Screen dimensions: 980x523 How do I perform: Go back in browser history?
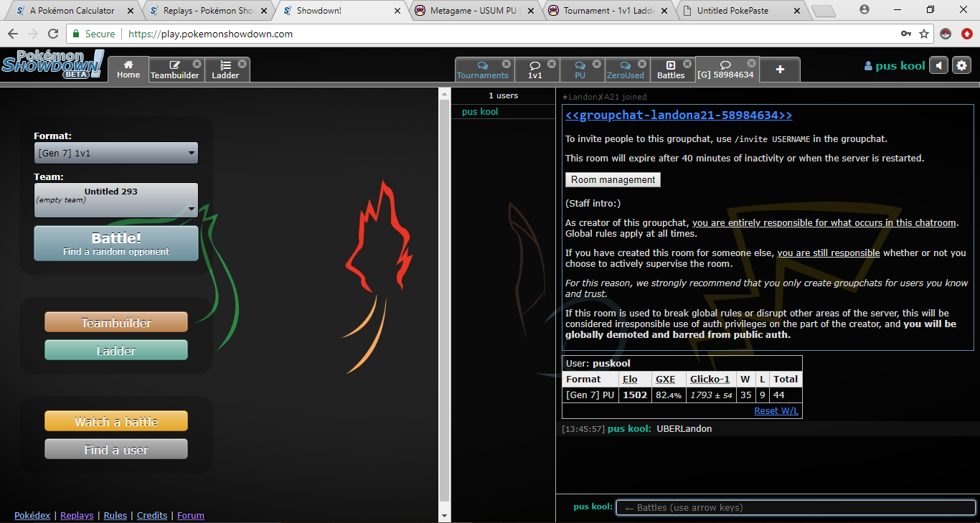click(x=13, y=34)
